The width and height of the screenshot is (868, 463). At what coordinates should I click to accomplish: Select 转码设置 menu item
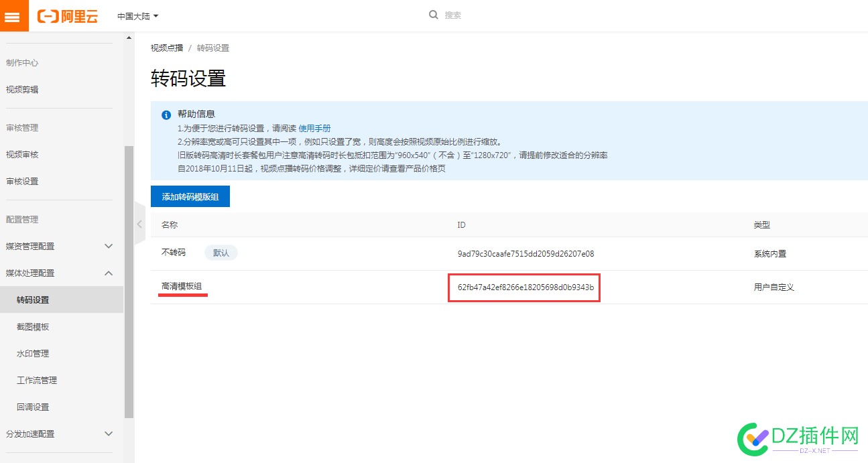click(x=62, y=300)
